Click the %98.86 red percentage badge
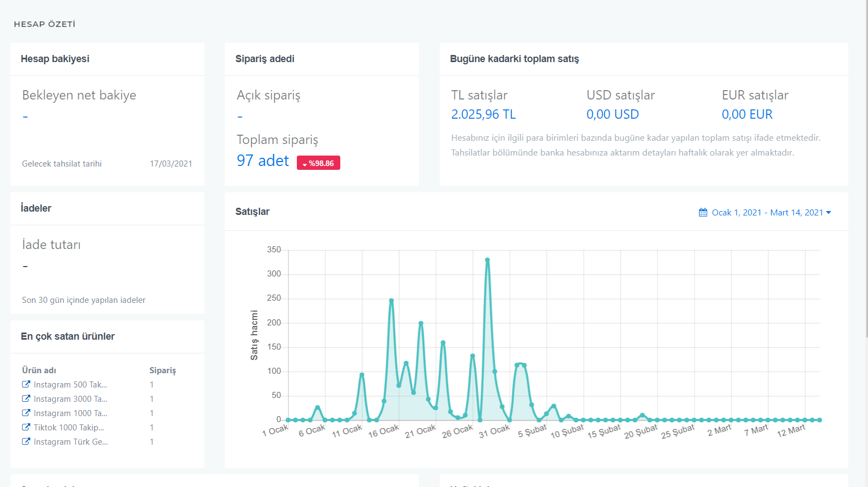This screenshot has width=868, height=487. 318,163
